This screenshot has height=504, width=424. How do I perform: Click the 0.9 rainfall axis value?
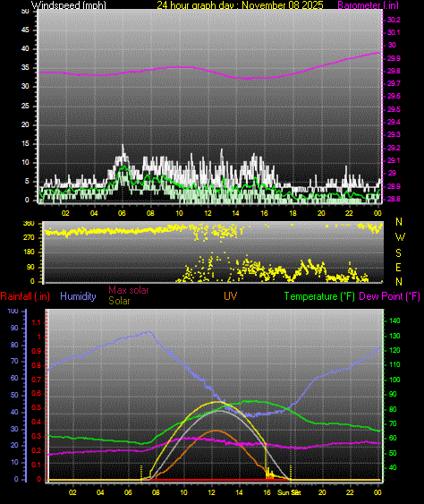(x=37, y=351)
